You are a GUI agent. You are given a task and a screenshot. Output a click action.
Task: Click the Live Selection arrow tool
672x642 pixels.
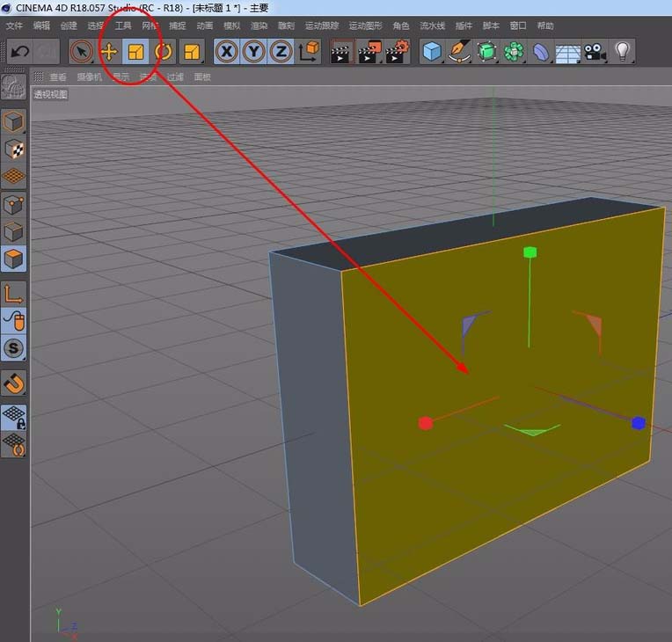pyautogui.click(x=82, y=52)
